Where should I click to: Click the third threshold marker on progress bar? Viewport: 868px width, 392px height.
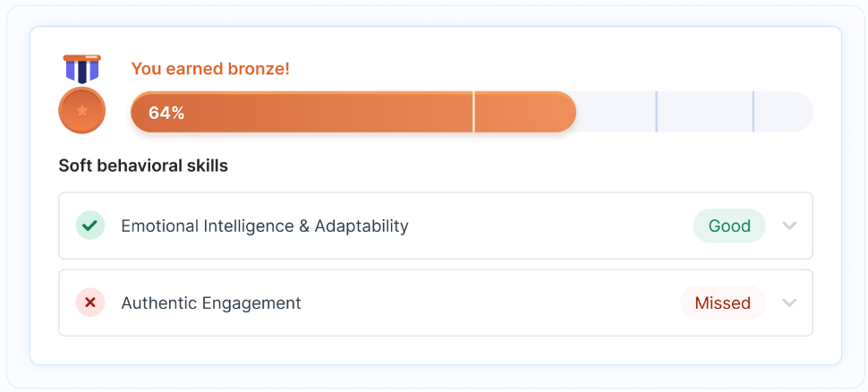[753, 112]
